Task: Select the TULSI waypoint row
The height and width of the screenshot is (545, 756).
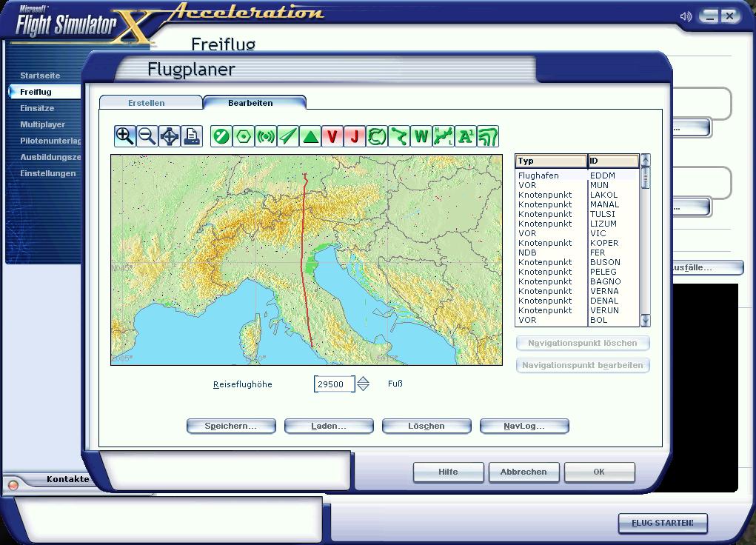Action: click(577, 214)
